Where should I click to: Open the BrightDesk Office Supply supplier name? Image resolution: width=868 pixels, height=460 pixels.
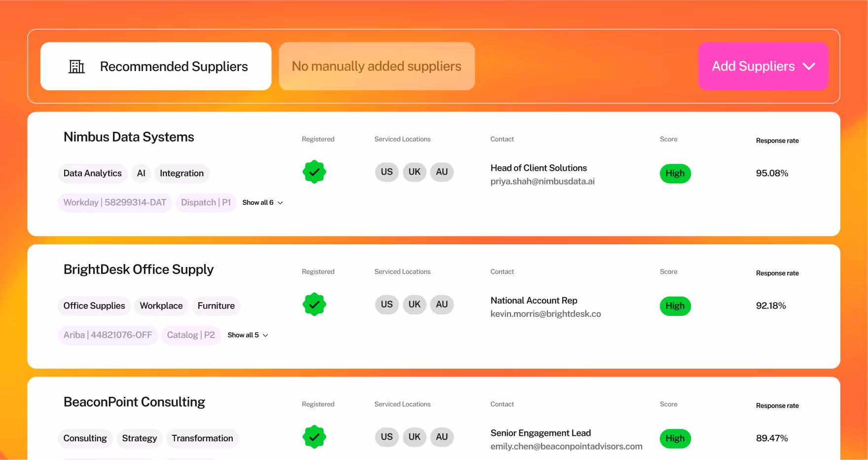click(x=139, y=269)
